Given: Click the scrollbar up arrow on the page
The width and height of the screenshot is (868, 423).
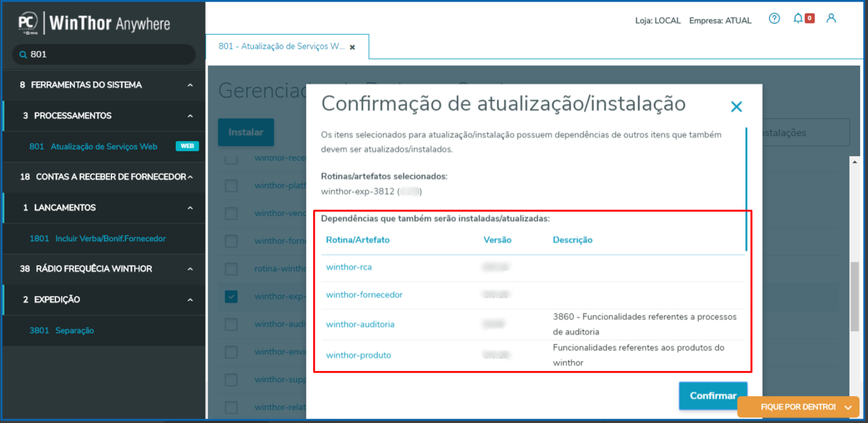Looking at the screenshot, I should [855, 162].
